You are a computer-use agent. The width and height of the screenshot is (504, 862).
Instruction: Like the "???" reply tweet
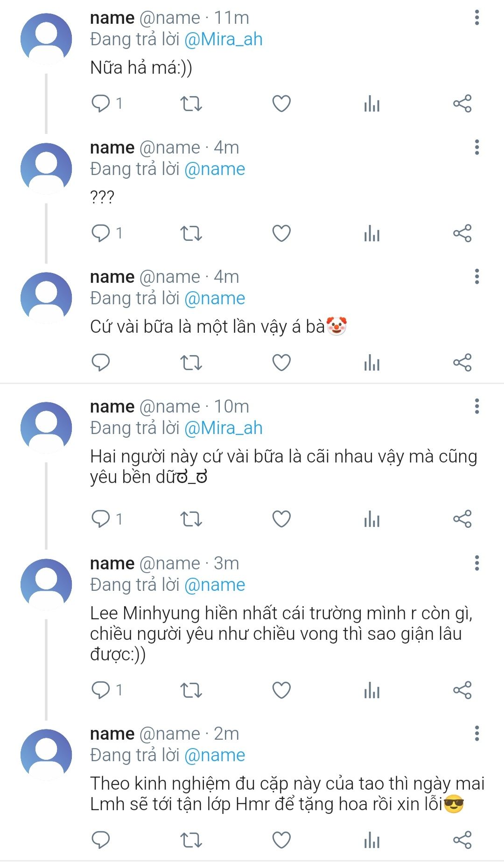coord(281,233)
